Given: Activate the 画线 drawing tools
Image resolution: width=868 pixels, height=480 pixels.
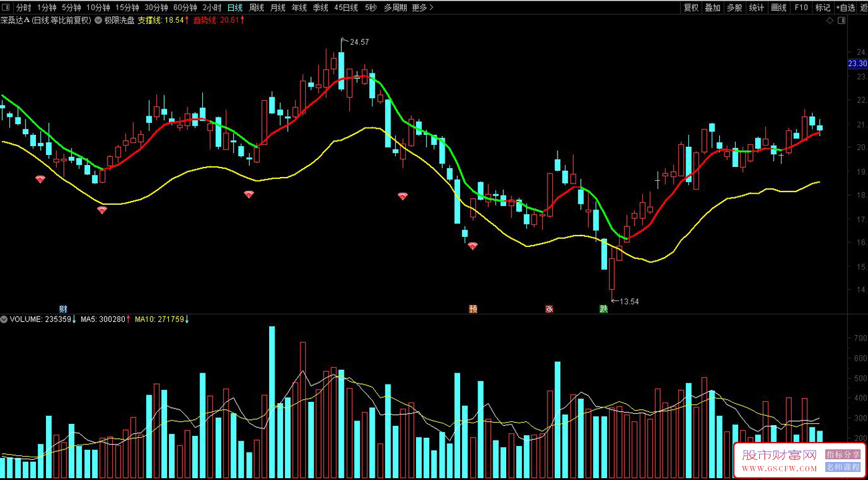Looking at the screenshot, I should [x=779, y=8].
